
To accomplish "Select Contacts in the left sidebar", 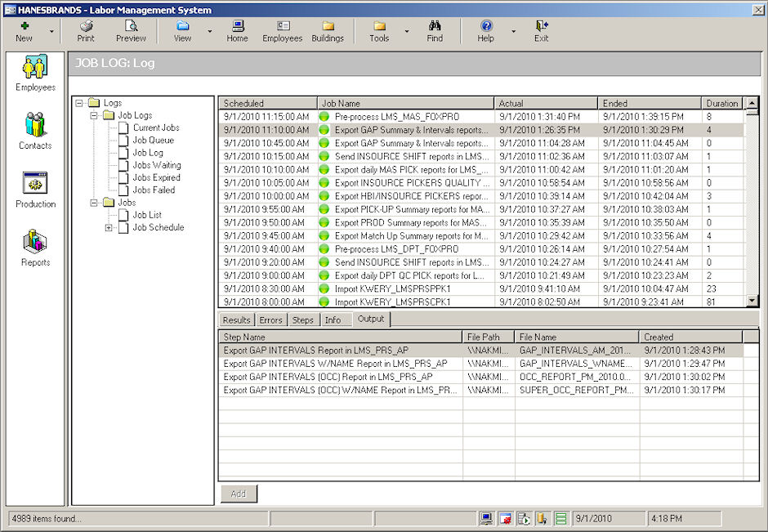I will (35, 131).
